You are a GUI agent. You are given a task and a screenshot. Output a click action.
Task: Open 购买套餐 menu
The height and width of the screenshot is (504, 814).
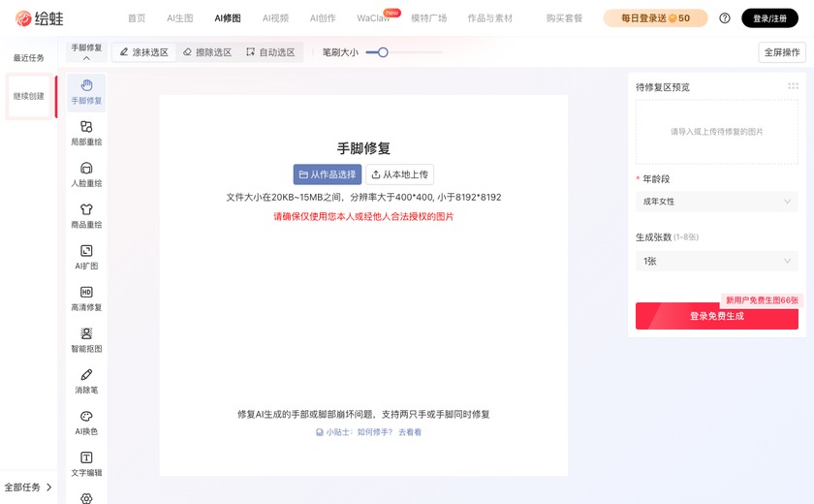564,18
